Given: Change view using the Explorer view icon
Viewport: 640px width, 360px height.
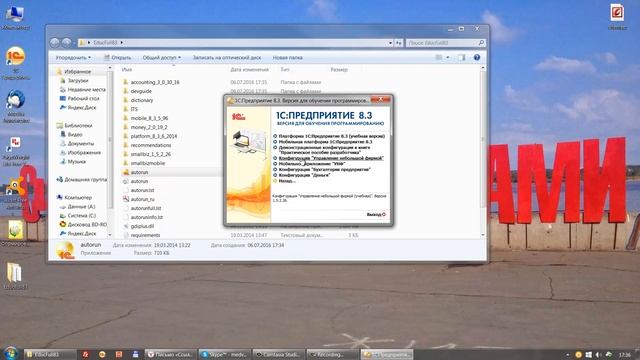Looking at the screenshot, I should pyautogui.click(x=439, y=58).
